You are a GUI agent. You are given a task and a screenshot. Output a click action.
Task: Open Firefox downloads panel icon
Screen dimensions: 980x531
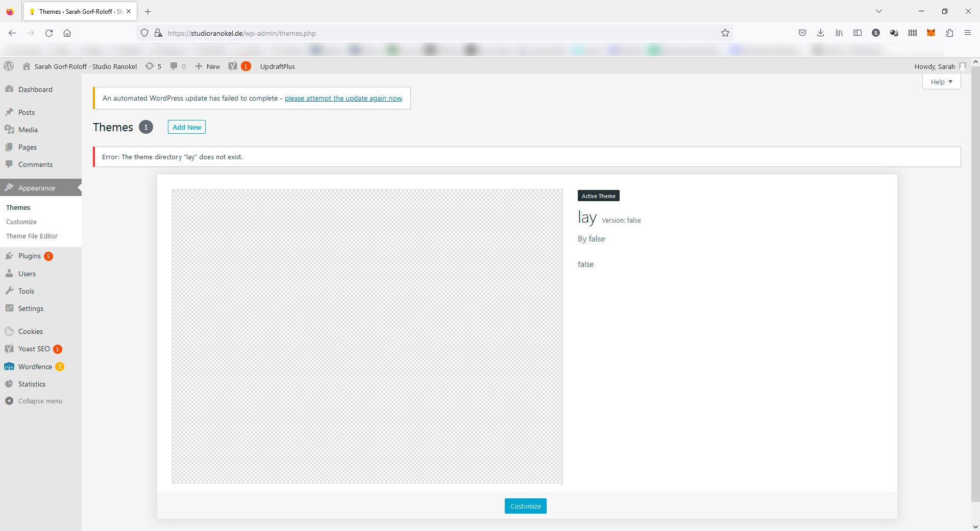pyautogui.click(x=820, y=33)
